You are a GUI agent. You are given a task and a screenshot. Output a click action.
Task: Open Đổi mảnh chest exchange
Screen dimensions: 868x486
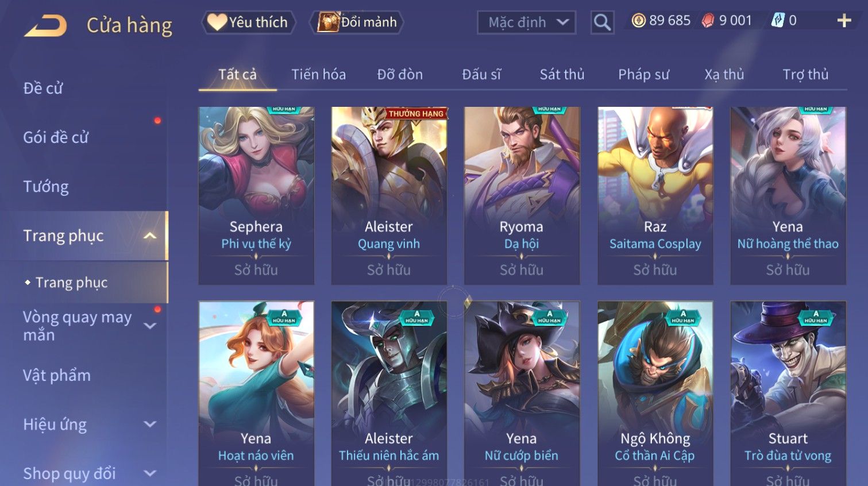coord(357,22)
